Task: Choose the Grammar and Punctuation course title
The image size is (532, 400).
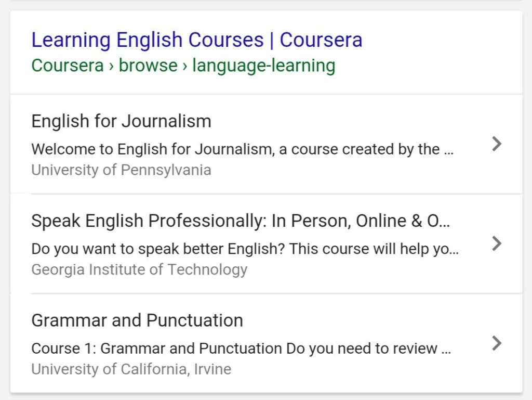Action: click(x=137, y=320)
